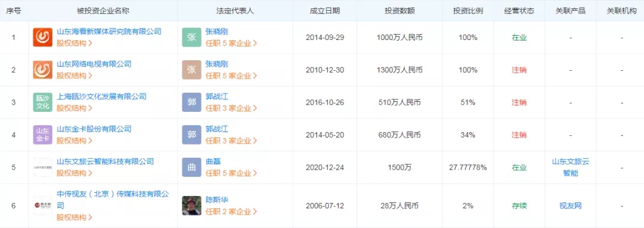Image resolution: width=644 pixels, height=228 pixels.
Task: Open 陈斯华 profile photo thumbnail
Action: tap(192, 205)
